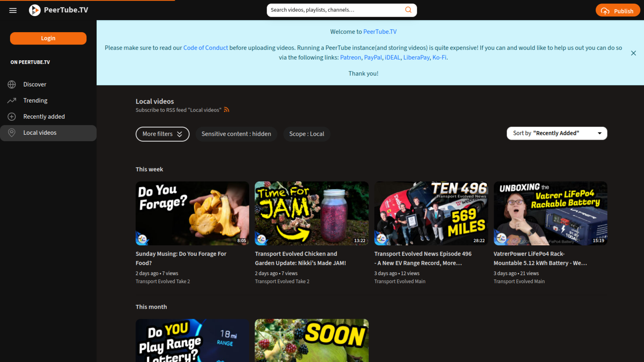Click the Login button
644x362 pixels.
point(48,38)
